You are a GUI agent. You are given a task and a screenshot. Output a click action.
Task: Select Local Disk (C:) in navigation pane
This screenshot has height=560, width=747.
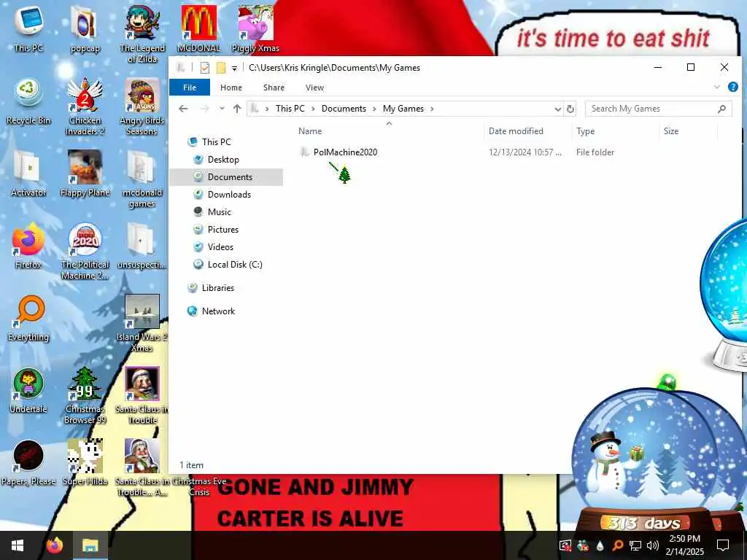(234, 264)
